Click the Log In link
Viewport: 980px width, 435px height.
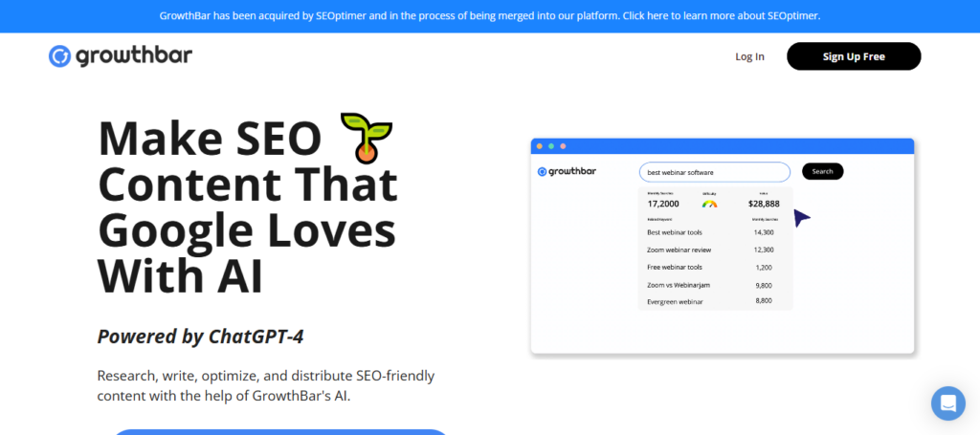tap(749, 56)
